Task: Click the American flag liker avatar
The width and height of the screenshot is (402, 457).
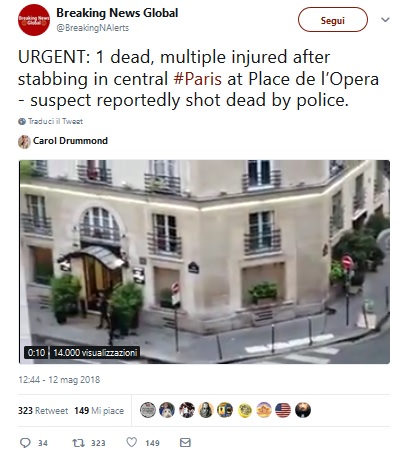Action: pos(283,410)
